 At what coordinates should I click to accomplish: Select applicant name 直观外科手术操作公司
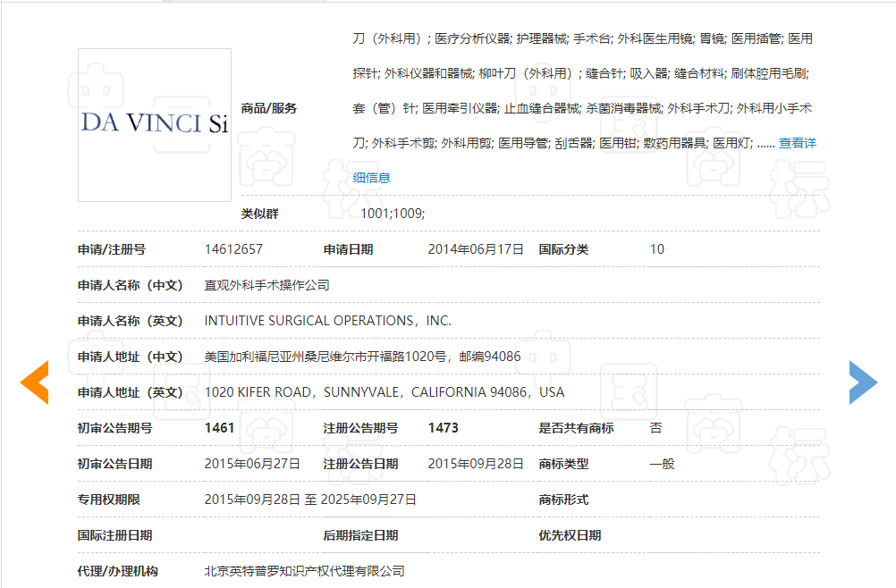click(x=266, y=285)
